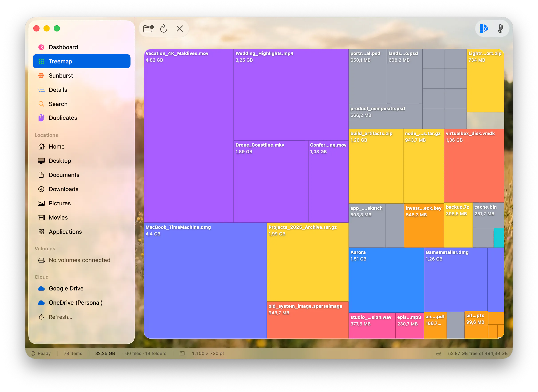Select the Pictures location
Image resolution: width=538 pixels, height=392 pixels.
tap(81, 203)
